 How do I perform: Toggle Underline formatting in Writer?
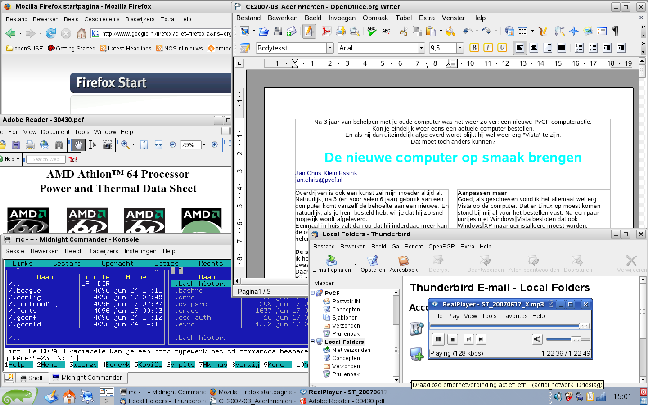coord(502,48)
